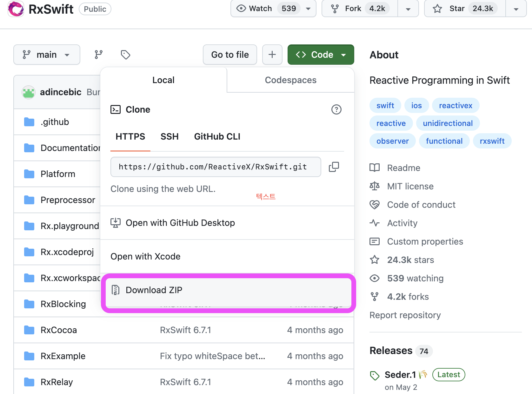This screenshot has height=394, width=532.
Task: Click the terminal icon beside Clone
Action: coord(116,109)
